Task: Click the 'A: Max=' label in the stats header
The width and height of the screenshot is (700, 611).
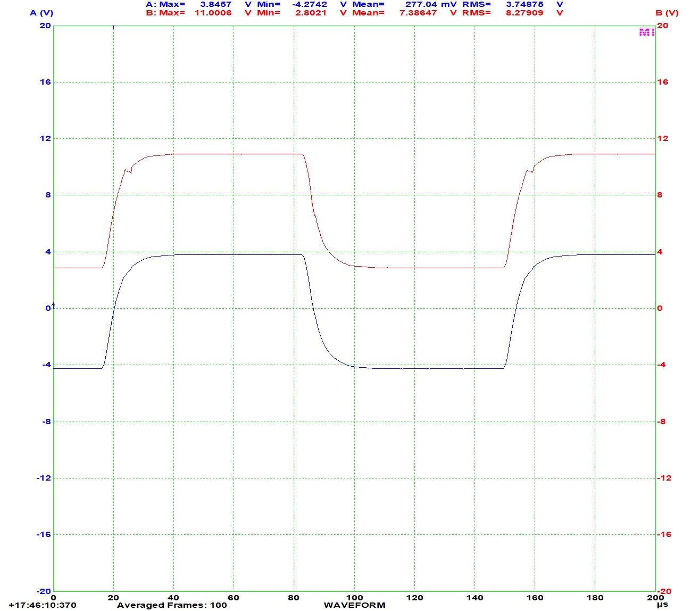Action: coord(165,4)
